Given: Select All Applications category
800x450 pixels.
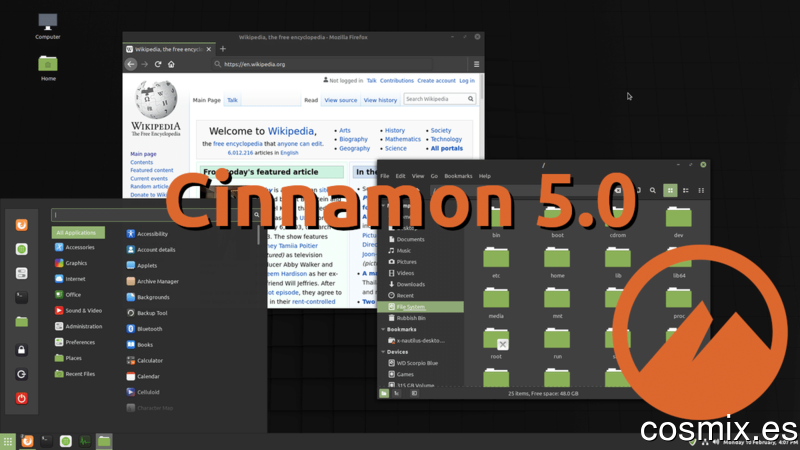Looking at the screenshot, I should point(78,233).
